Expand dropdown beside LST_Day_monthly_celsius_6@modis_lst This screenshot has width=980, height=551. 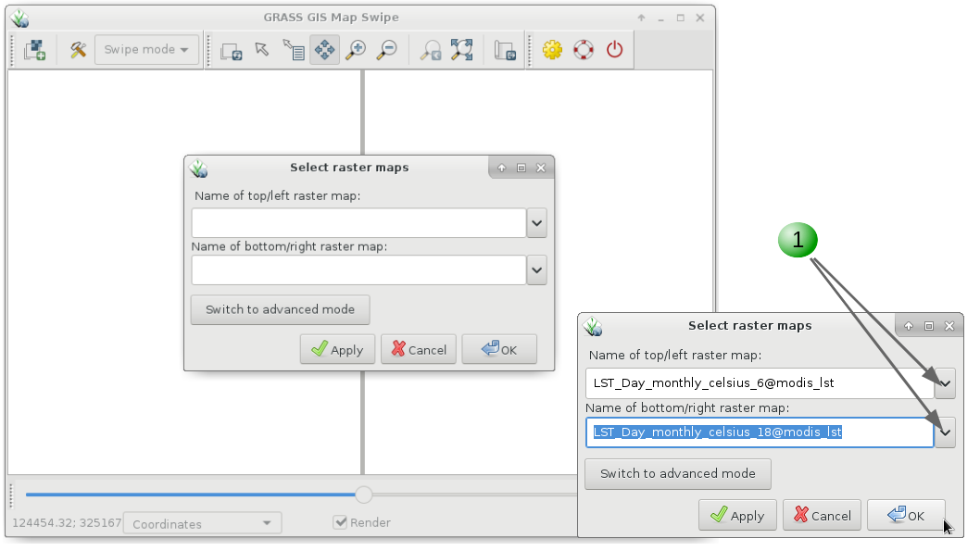945,383
